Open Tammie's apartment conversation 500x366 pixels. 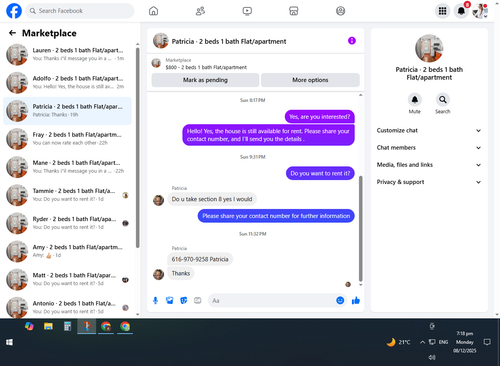(67, 195)
